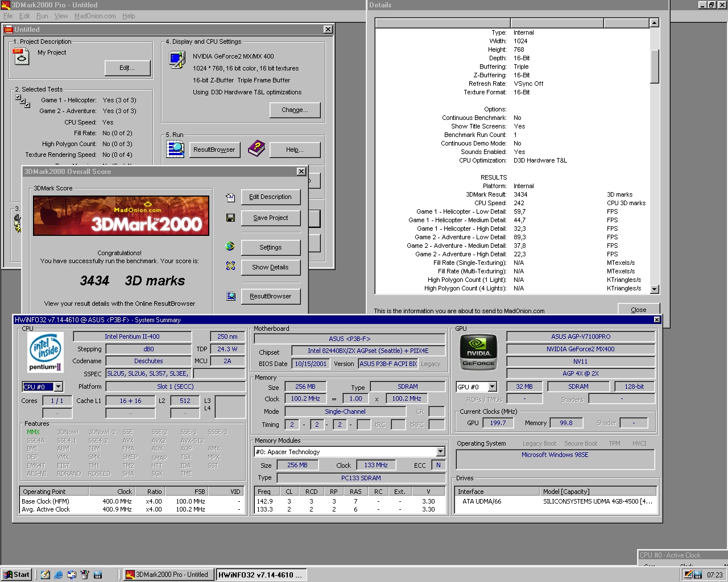The image size is (728, 582).
Task: Click the ASUS <P3B-F> motherboard field
Action: point(349,339)
